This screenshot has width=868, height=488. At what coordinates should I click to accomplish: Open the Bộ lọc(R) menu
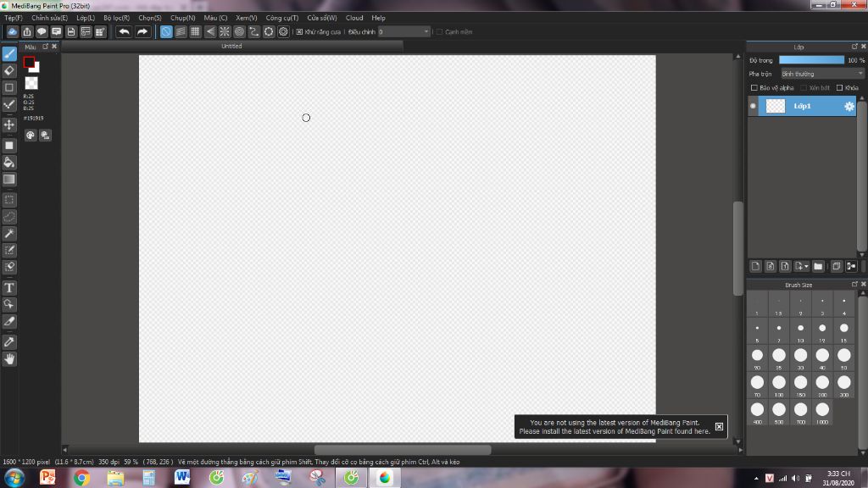[x=117, y=18]
